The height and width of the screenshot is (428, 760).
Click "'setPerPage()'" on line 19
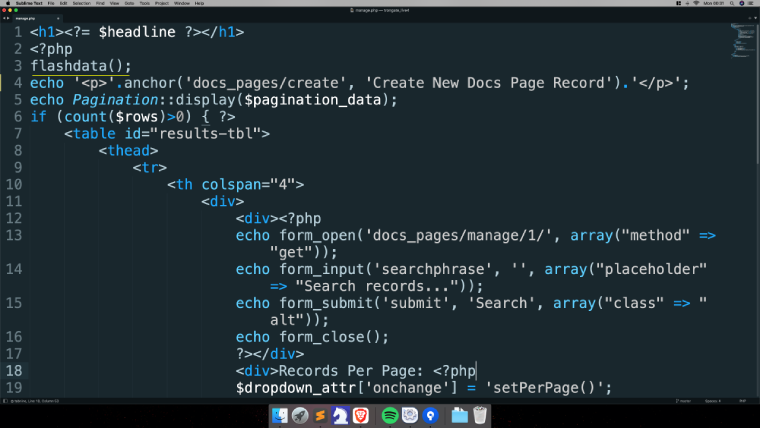tap(543, 388)
